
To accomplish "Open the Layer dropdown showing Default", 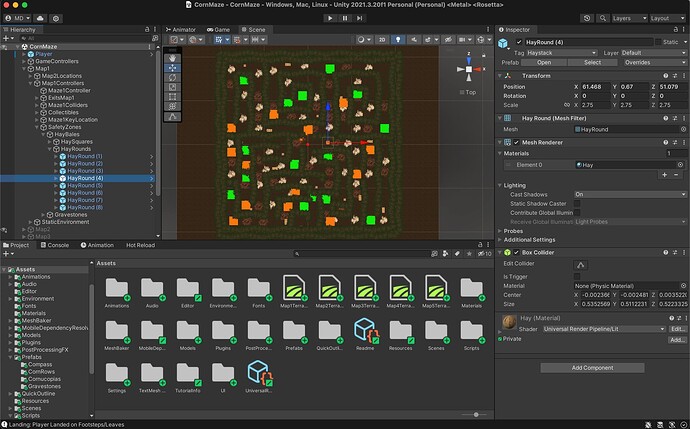I will [653, 53].
